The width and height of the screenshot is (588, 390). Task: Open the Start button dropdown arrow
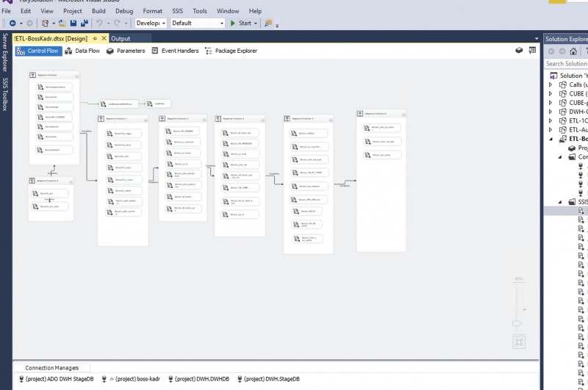click(x=256, y=24)
